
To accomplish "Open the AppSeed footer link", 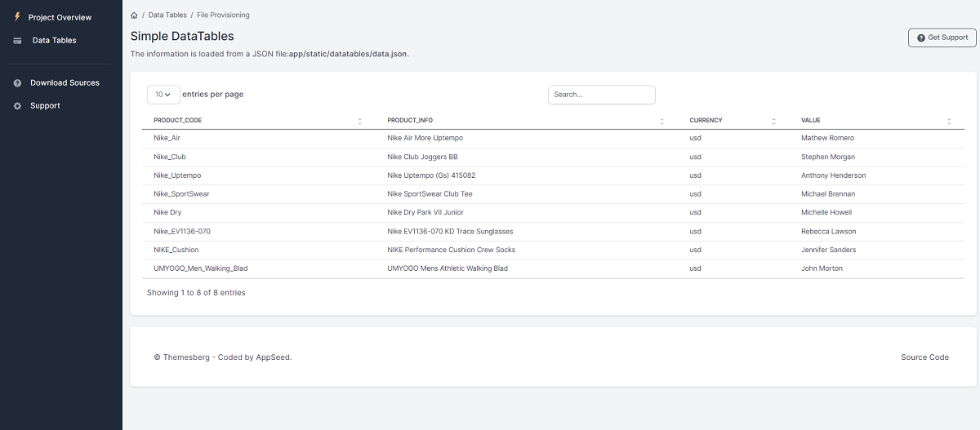I will [274, 357].
